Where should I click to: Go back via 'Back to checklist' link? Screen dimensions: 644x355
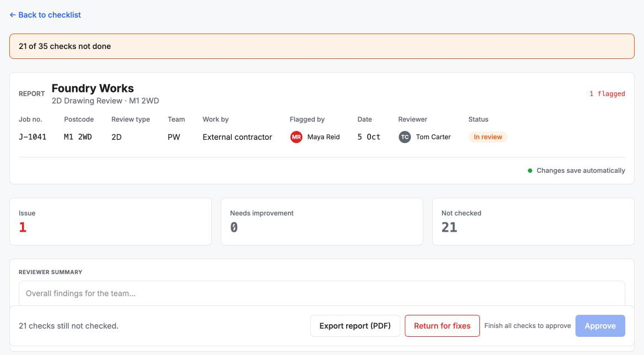click(45, 15)
